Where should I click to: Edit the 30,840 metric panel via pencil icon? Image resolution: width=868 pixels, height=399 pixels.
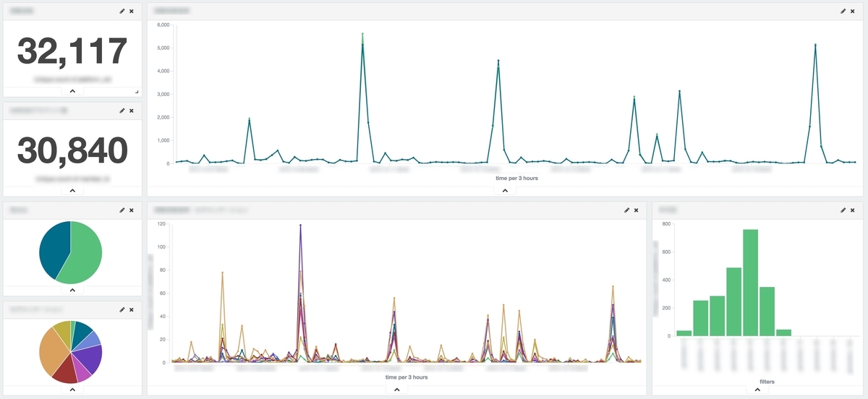tap(122, 111)
